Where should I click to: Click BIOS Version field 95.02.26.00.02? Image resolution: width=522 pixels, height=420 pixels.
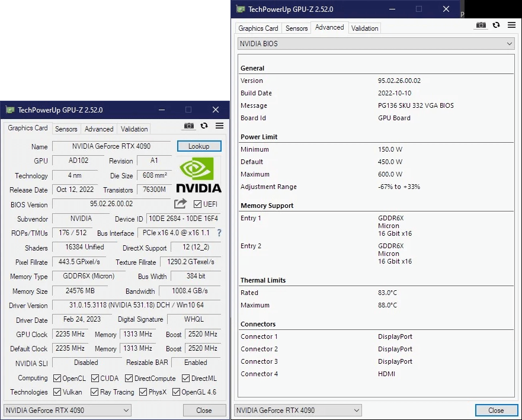pyautogui.click(x=111, y=204)
